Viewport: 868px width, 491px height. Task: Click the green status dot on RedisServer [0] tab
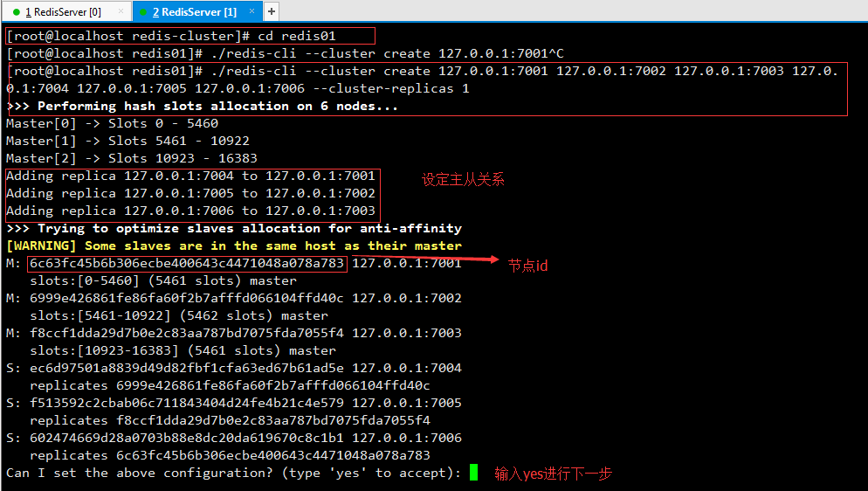[17, 12]
